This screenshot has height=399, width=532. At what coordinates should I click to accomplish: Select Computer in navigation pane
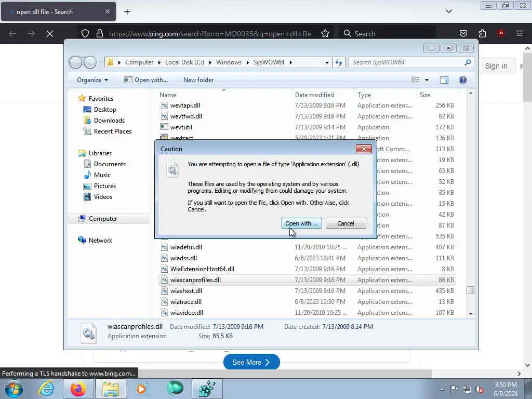109,219
